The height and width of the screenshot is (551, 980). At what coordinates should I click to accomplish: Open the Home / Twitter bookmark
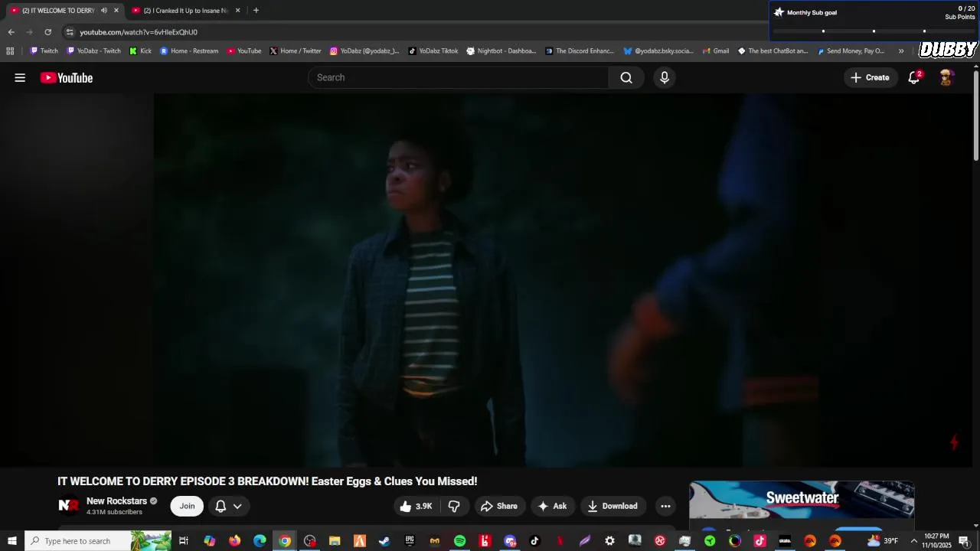pyautogui.click(x=296, y=51)
